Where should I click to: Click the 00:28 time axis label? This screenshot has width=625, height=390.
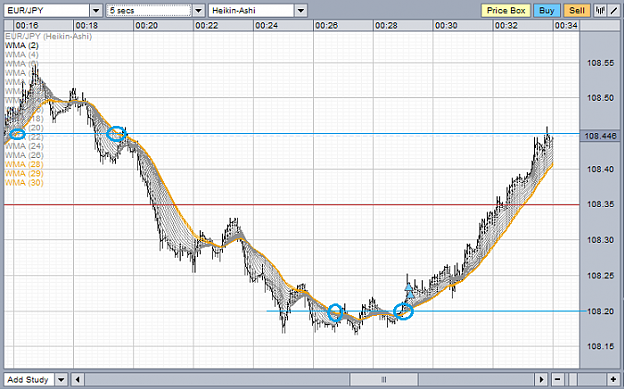click(386, 26)
